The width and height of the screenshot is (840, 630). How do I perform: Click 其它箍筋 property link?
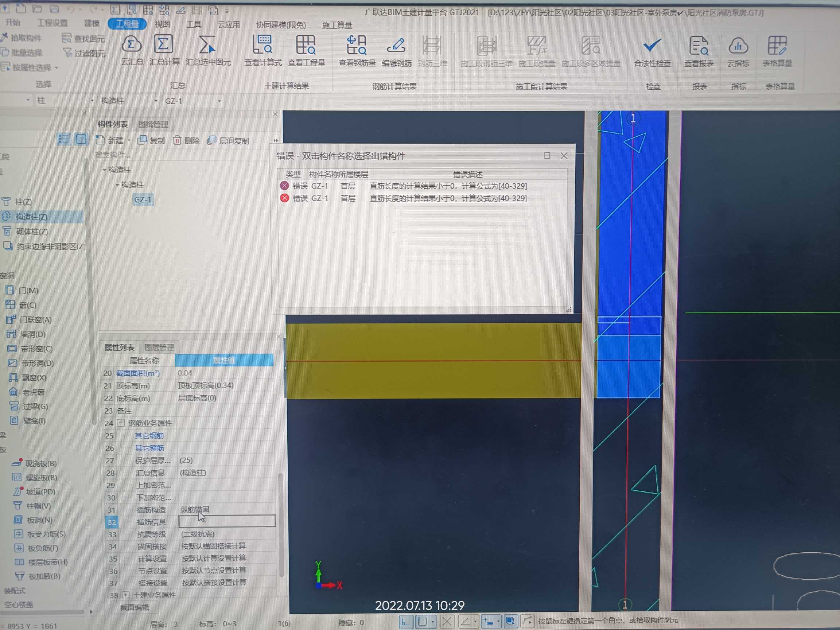click(149, 448)
